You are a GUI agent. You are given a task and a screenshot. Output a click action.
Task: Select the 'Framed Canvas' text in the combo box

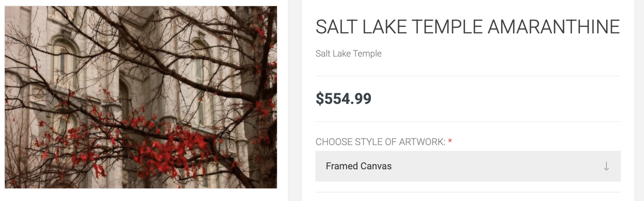tap(358, 166)
